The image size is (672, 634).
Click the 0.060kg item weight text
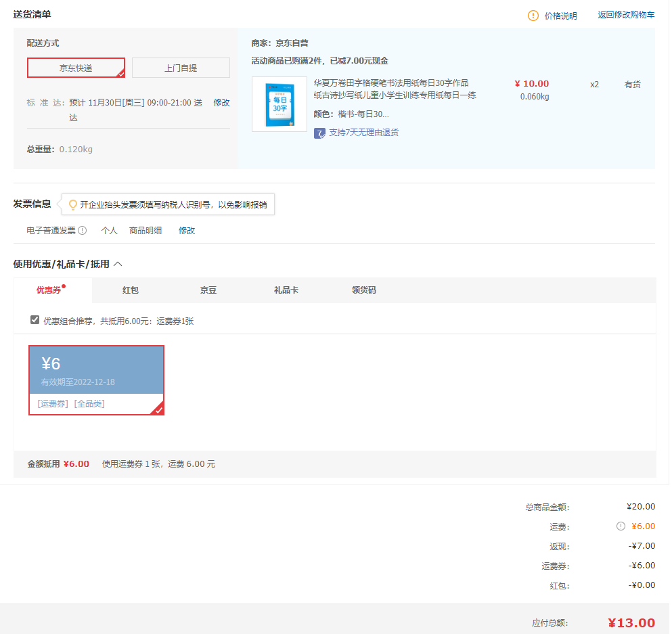tap(535, 97)
